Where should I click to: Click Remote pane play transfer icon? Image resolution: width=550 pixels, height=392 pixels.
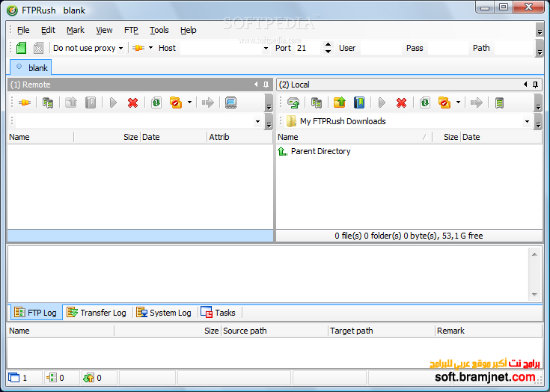[x=113, y=102]
